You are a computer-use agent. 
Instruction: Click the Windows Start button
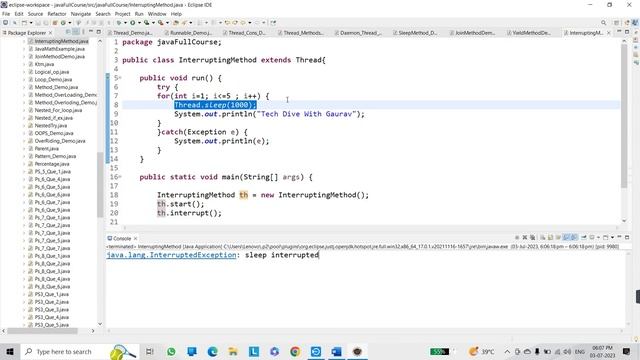click(x=10, y=351)
